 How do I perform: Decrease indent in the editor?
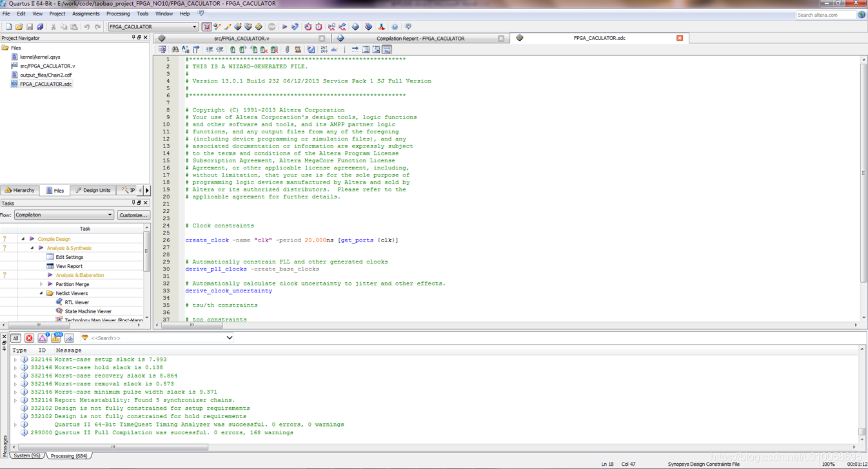(x=220, y=50)
